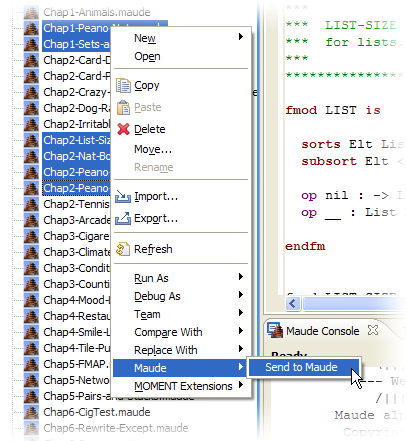Click file icon next to Chap4-Mood
This screenshot has height=441, width=407.
[x=31, y=300]
